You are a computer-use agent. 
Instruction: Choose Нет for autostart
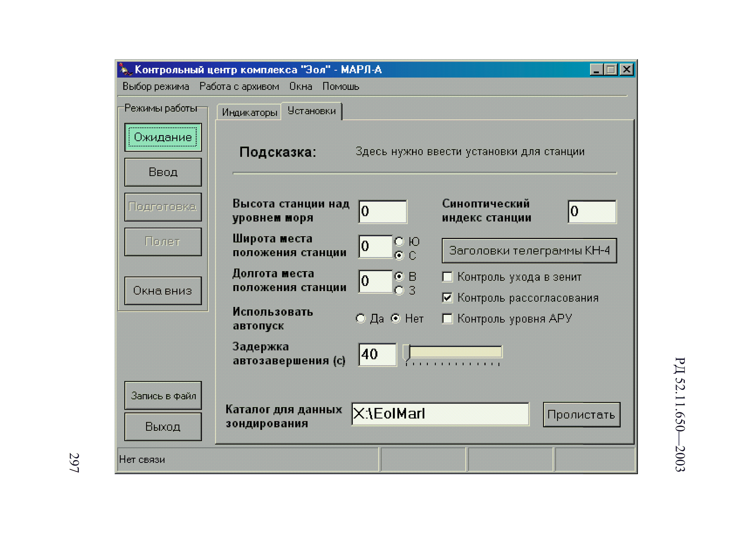(395, 318)
